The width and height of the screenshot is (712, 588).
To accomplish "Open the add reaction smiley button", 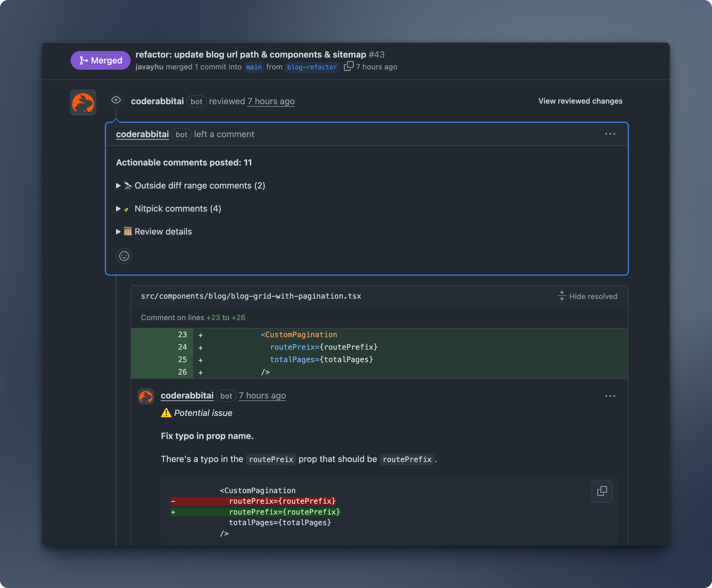I will tap(124, 256).
